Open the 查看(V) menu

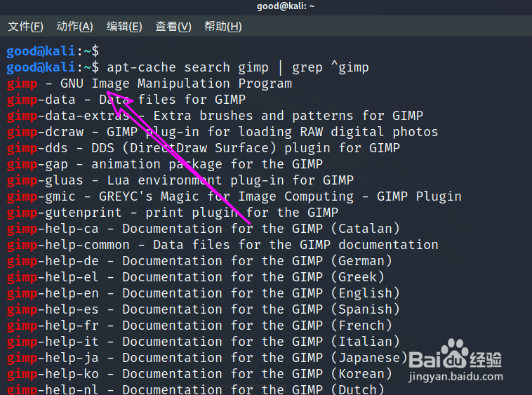173,27
